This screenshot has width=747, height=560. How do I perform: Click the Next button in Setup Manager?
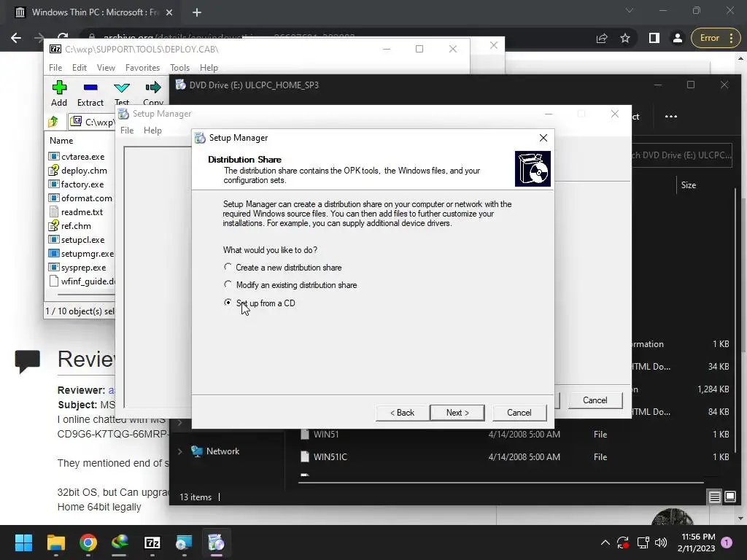click(x=457, y=413)
